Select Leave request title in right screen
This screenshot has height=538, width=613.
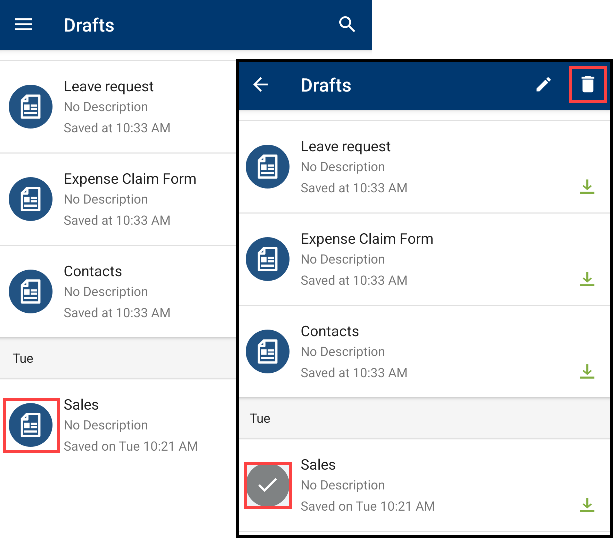click(x=345, y=147)
